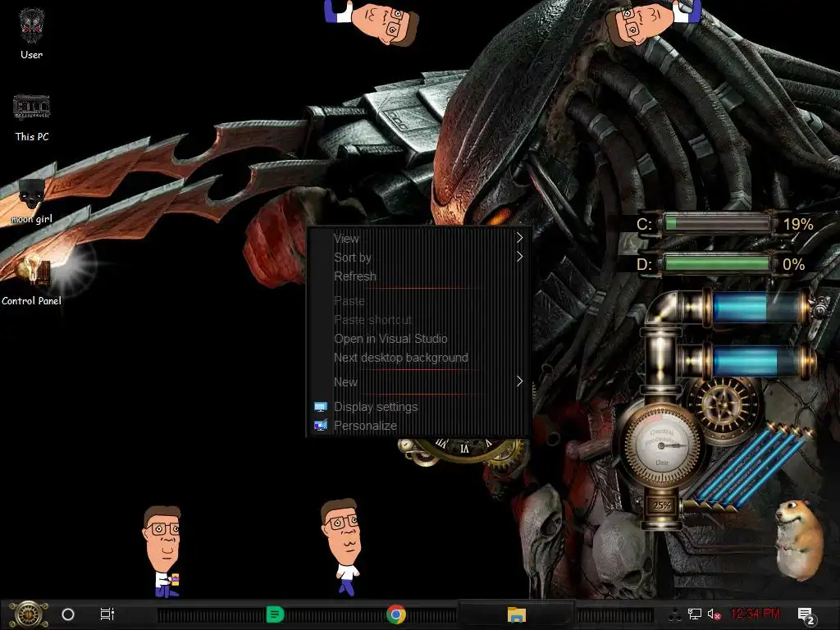Click the hamster desktop gadget
Screen dimensions: 840x630
click(799, 540)
